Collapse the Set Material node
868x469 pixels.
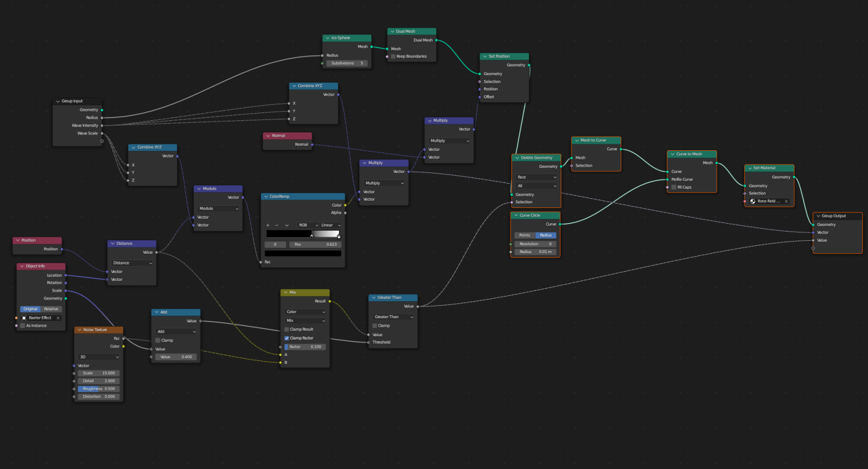749,168
